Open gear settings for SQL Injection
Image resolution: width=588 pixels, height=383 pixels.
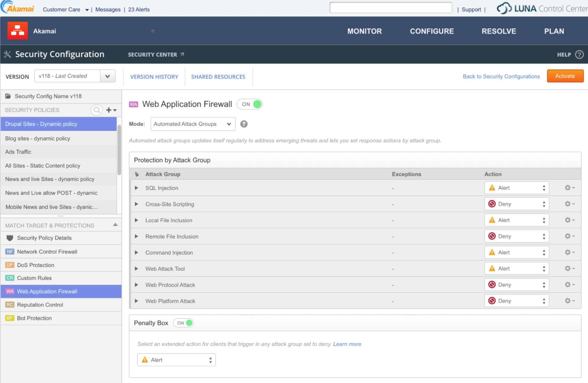[x=569, y=188]
